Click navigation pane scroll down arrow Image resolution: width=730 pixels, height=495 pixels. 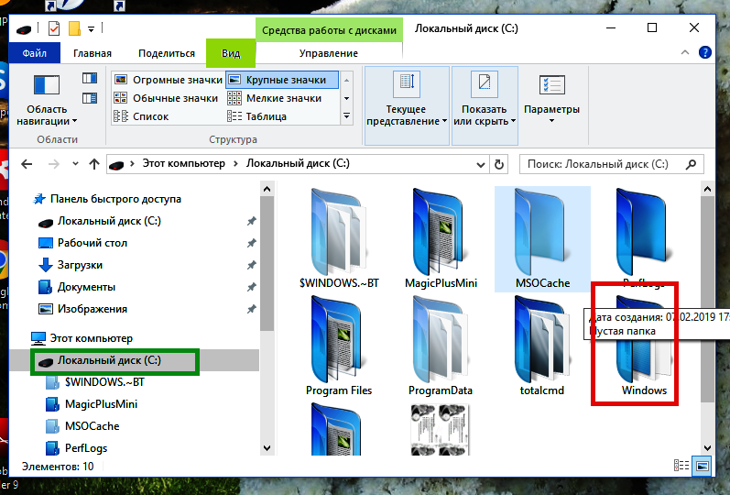point(267,448)
